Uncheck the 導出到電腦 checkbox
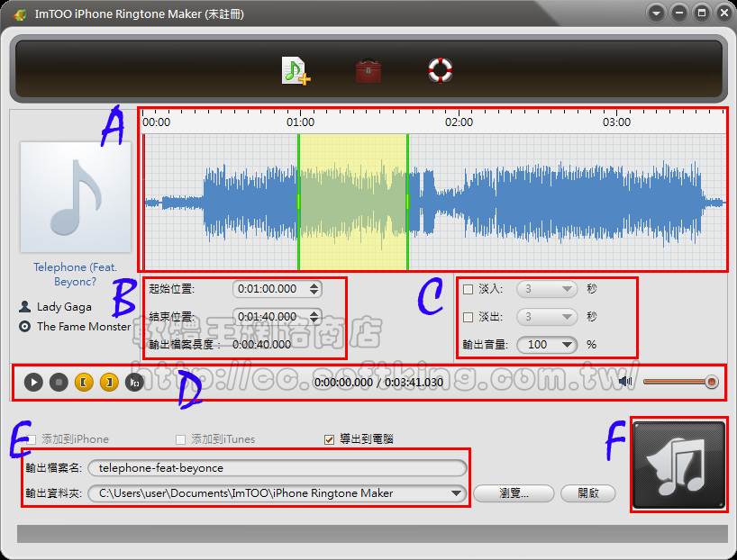Image resolution: width=737 pixels, height=560 pixels. [330, 439]
